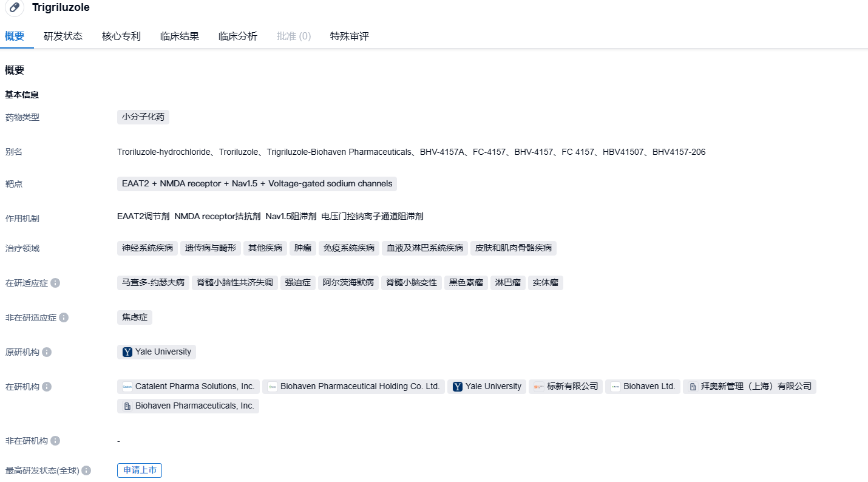The width and height of the screenshot is (868, 482).
Task: Click Yale logo in 原研机构 row
Action: [127, 352]
